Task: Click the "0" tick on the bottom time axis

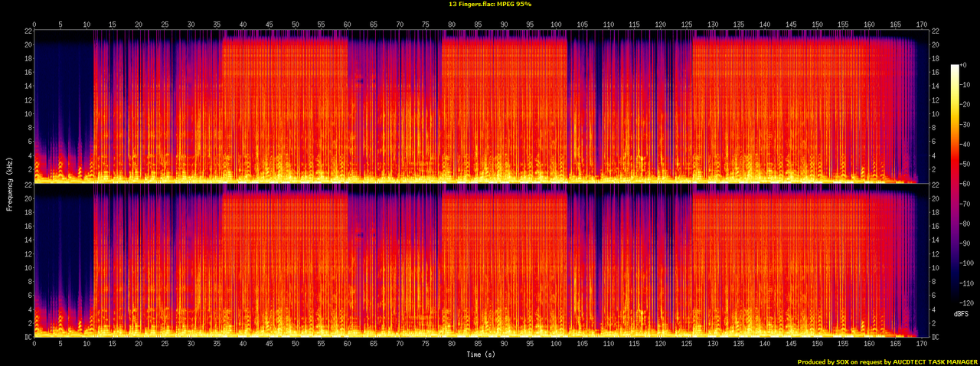Action: coord(34,345)
